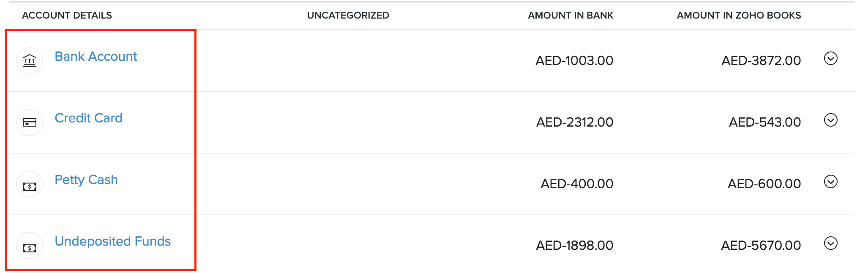868x276 pixels.
Task: Expand the Undeposited Funds row dropdown arrow
Action: (x=830, y=243)
